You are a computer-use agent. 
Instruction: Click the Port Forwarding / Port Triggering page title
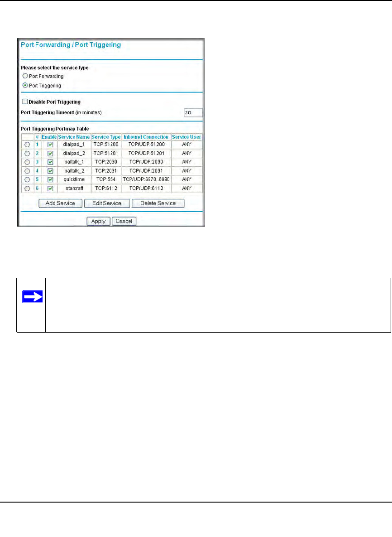pyautogui.click(x=71, y=45)
